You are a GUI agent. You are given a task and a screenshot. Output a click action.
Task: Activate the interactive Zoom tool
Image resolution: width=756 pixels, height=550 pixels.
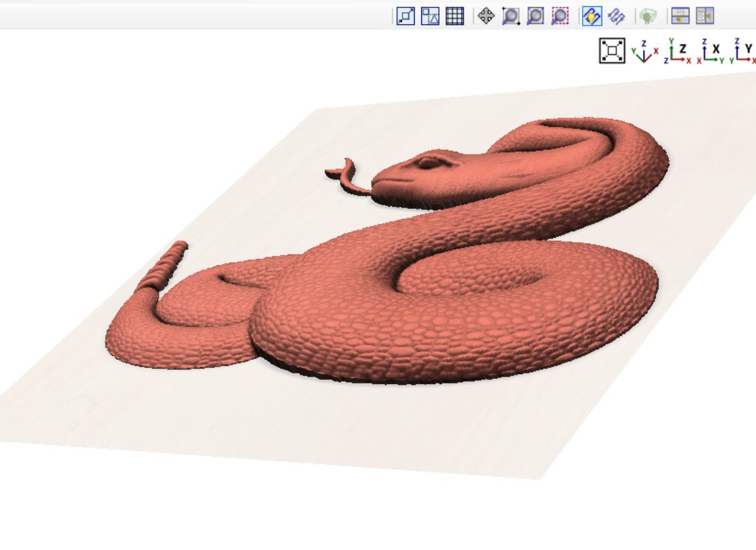tap(512, 17)
